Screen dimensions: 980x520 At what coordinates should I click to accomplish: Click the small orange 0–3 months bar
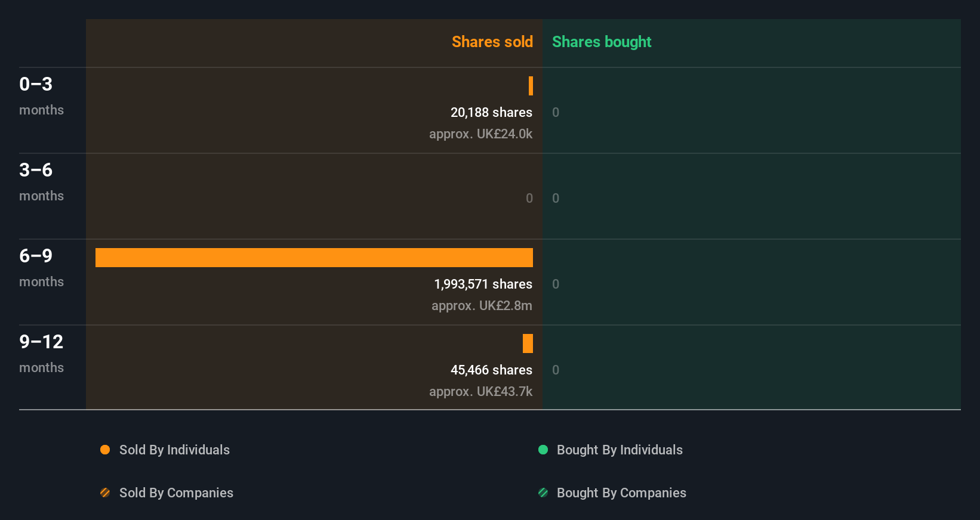point(531,86)
